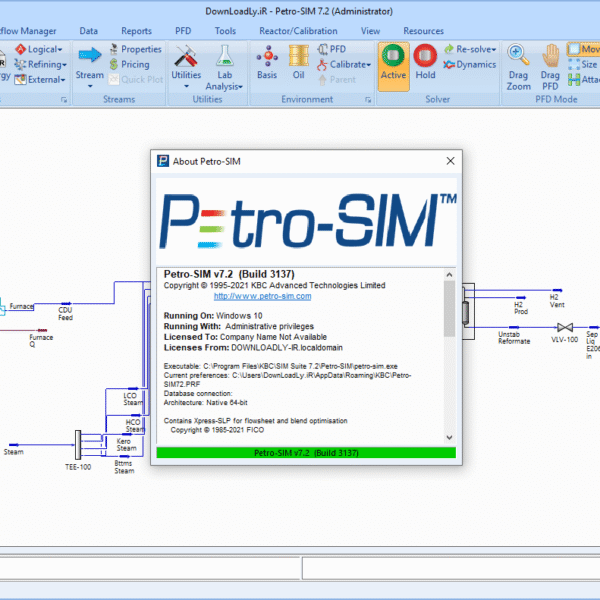This screenshot has height=600, width=600.
Task: Expand the Environment group dialog launcher
Action: point(368,100)
